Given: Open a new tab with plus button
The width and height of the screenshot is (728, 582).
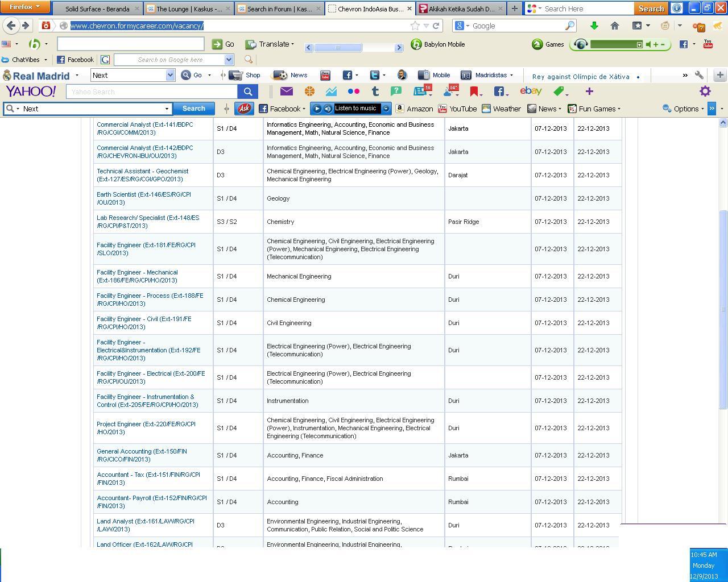Looking at the screenshot, I should [514, 9].
